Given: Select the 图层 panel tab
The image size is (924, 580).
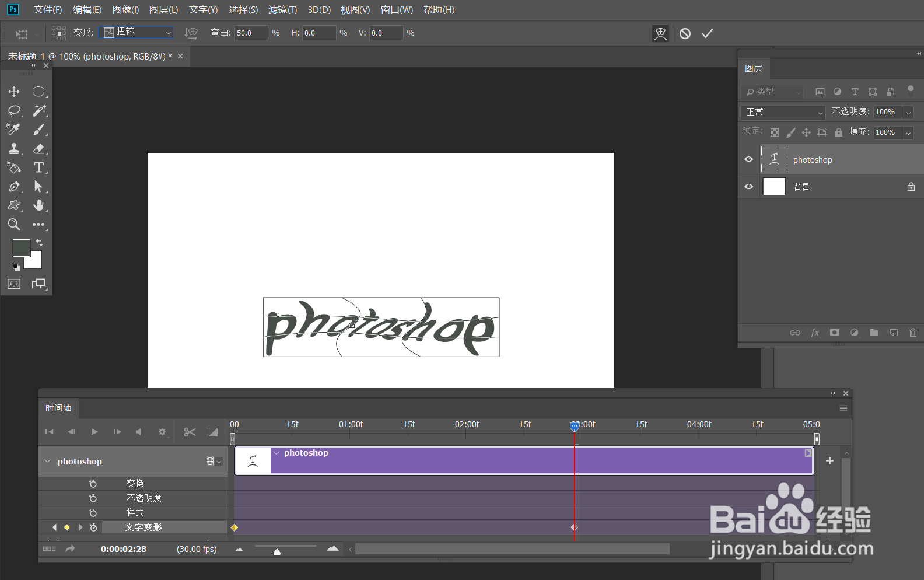Looking at the screenshot, I should [x=754, y=69].
